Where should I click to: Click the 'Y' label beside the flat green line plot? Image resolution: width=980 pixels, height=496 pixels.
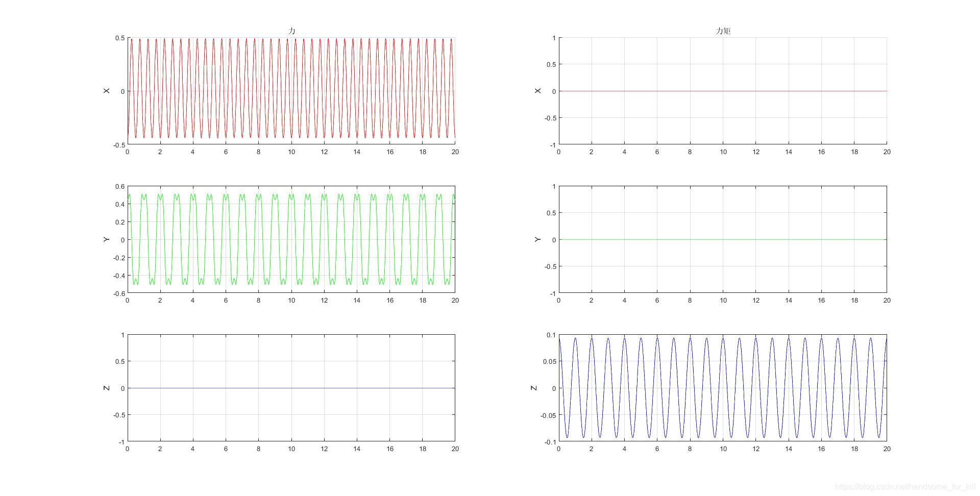(537, 239)
